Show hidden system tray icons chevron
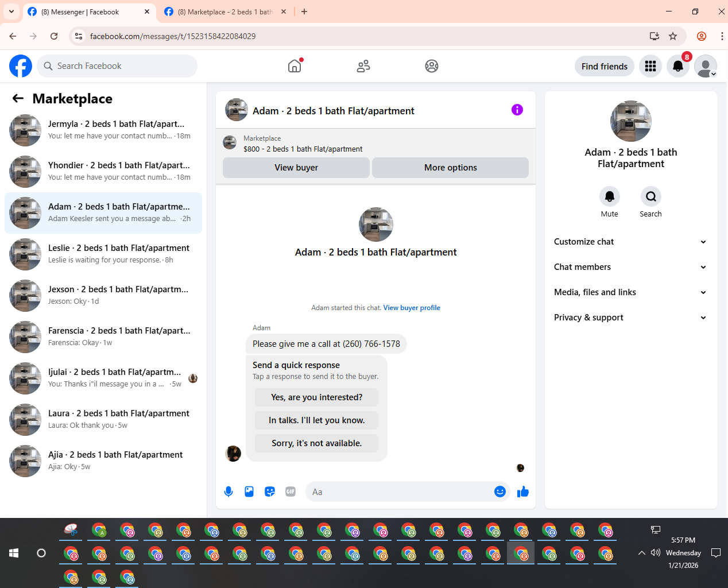The width and height of the screenshot is (728, 588). (641, 553)
